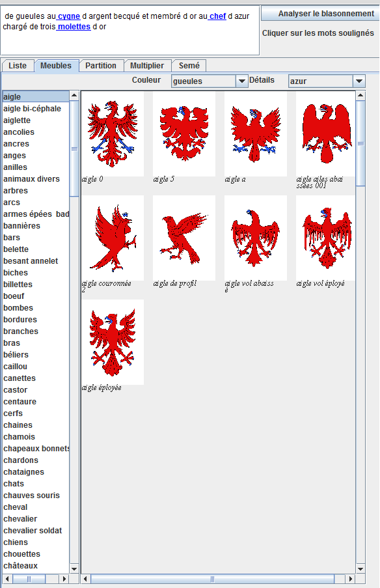
Task: Select 'aigle bi-céphale' in the list
Action: click(33, 109)
